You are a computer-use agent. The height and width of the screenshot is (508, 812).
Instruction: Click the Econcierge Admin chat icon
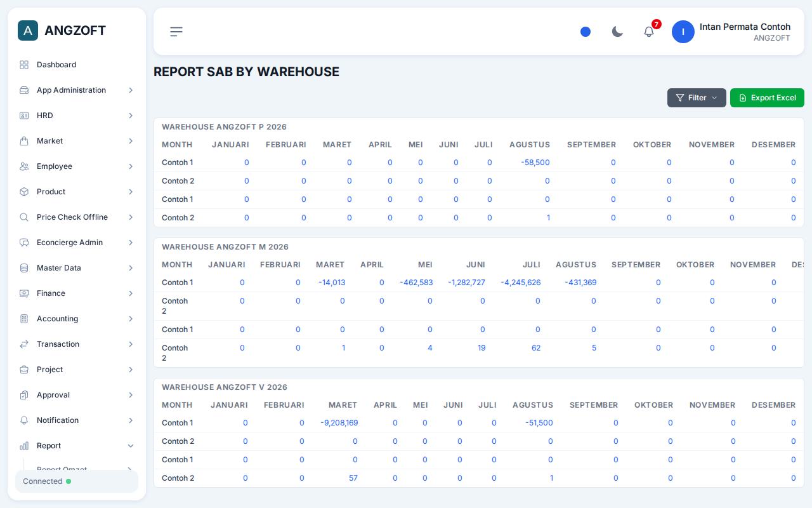(x=24, y=243)
